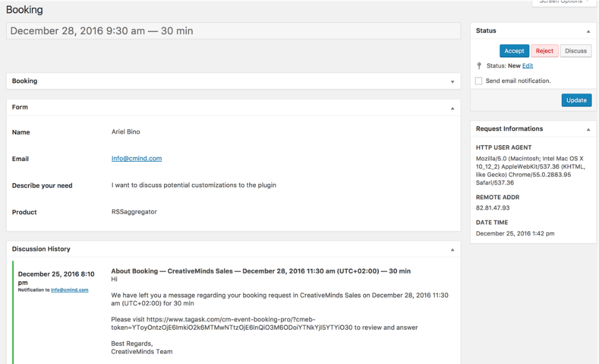The width and height of the screenshot is (599, 364).
Task: Enable Send email notification checkbox
Action: 478,81
